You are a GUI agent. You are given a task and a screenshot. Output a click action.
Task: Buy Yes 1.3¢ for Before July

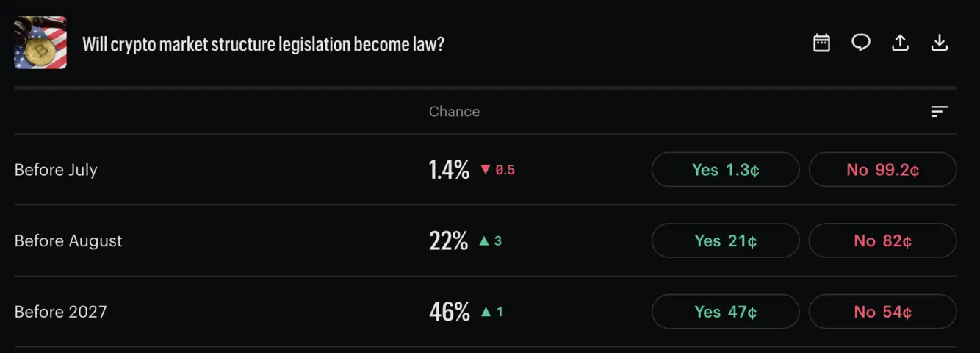coord(725,170)
